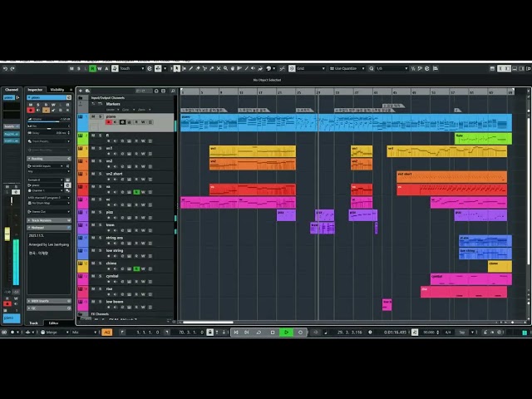Open the Color tool menu

tap(270, 68)
